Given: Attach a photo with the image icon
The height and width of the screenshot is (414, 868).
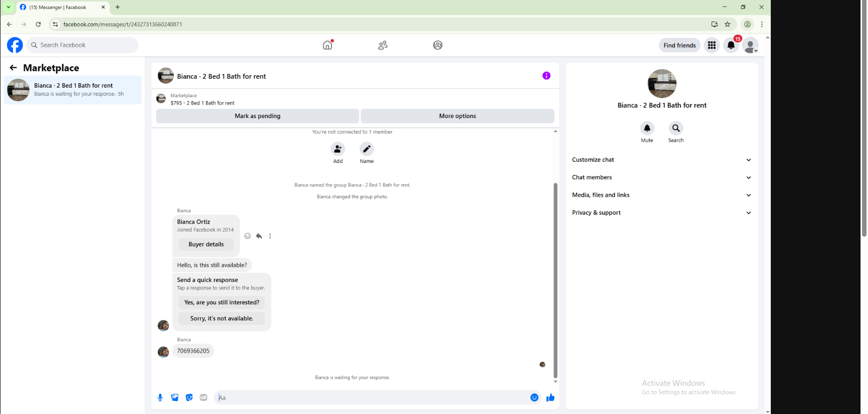Looking at the screenshot, I should 174,398.
